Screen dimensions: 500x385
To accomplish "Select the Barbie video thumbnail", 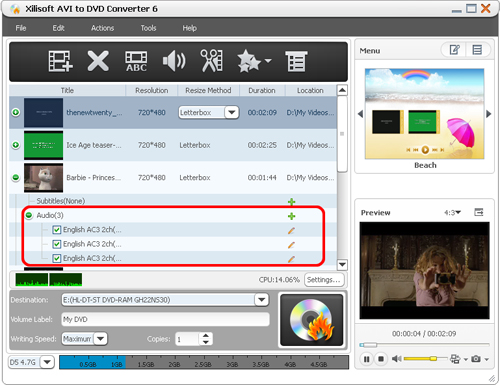I will click(43, 178).
